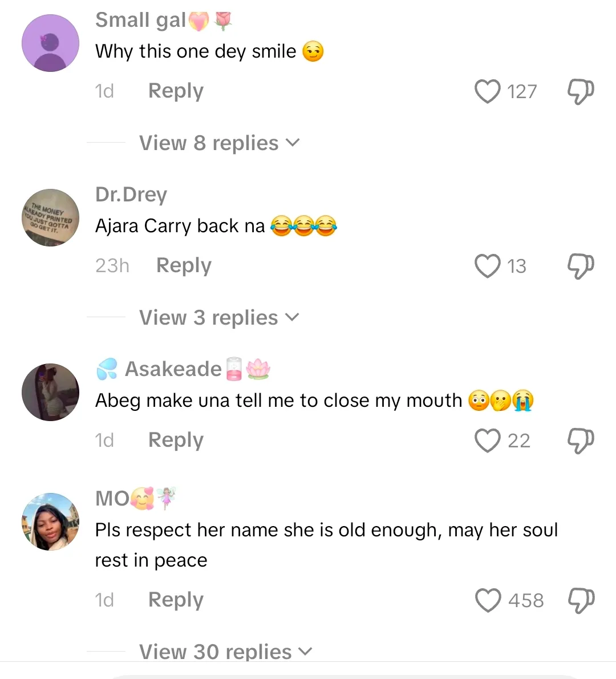This screenshot has width=616, height=679.
Task: View Asakeade's profile photo
Action: pos(50,393)
